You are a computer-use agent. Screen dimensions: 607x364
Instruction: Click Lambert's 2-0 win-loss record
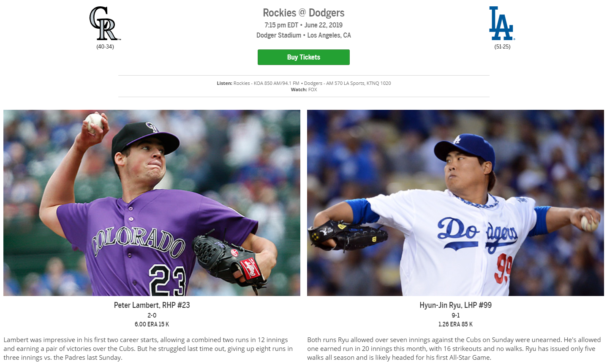tap(152, 315)
